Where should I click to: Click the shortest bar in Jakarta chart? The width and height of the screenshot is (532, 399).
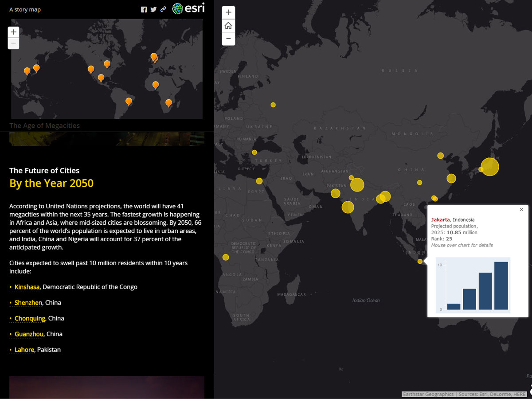click(x=454, y=306)
